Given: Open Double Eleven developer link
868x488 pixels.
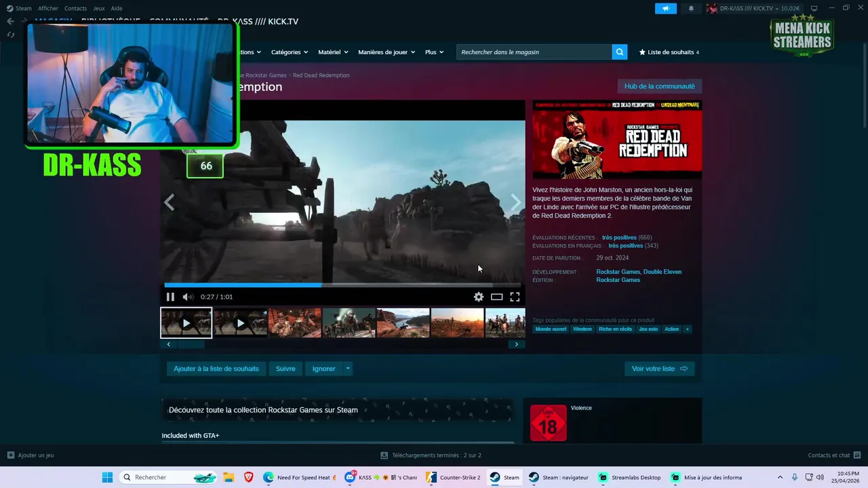Looking at the screenshot, I should click(663, 272).
